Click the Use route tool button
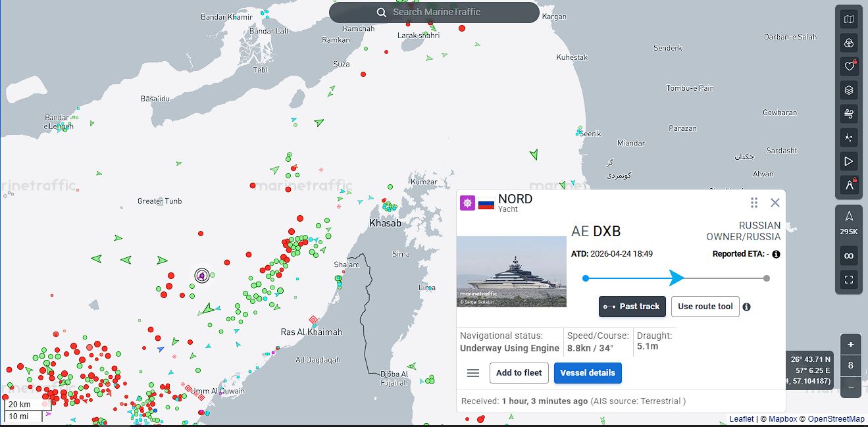This screenshot has height=427, width=868. tap(705, 307)
